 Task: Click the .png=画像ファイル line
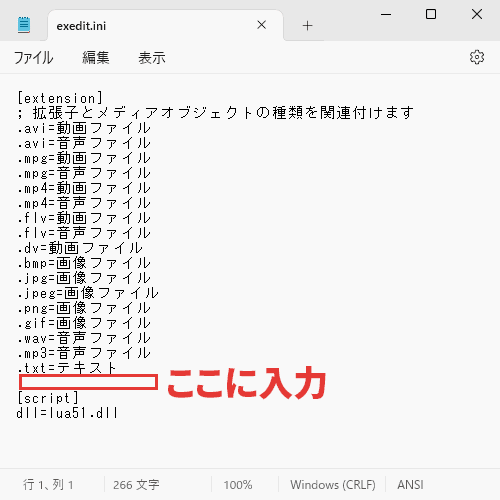84,308
